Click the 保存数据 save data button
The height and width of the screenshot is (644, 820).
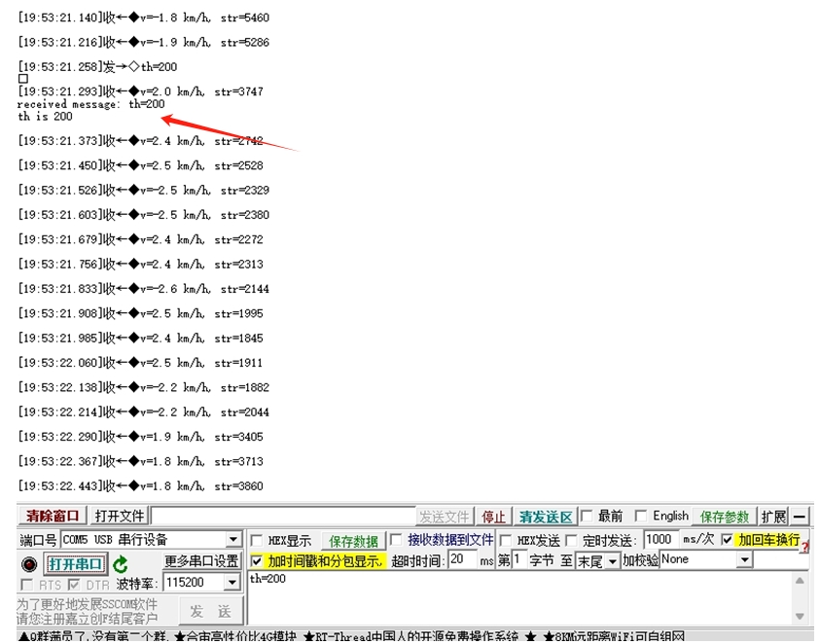pyautogui.click(x=352, y=541)
